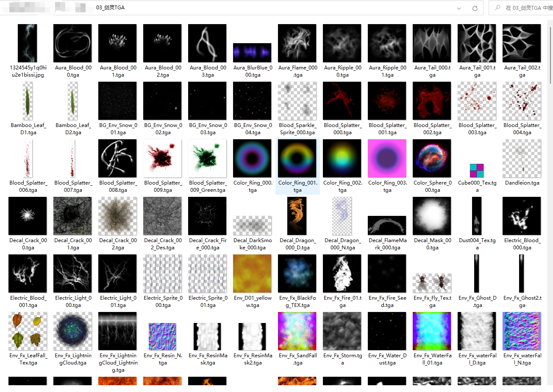Select the Aura_Blood_000.tga thumbnail

point(72,43)
